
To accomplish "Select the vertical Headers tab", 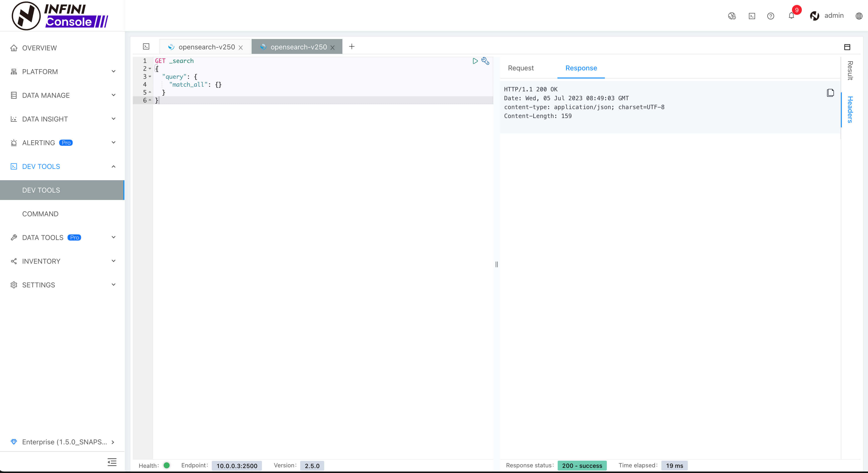I will pyautogui.click(x=850, y=110).
